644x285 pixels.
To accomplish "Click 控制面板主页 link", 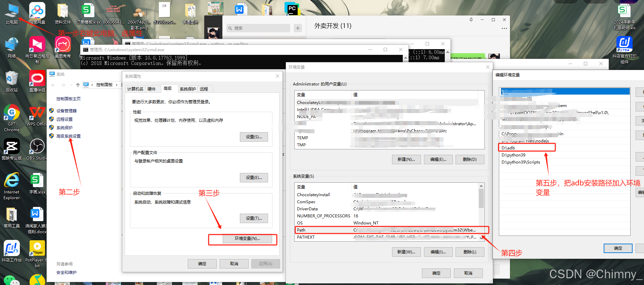I will tap(69, 99).
